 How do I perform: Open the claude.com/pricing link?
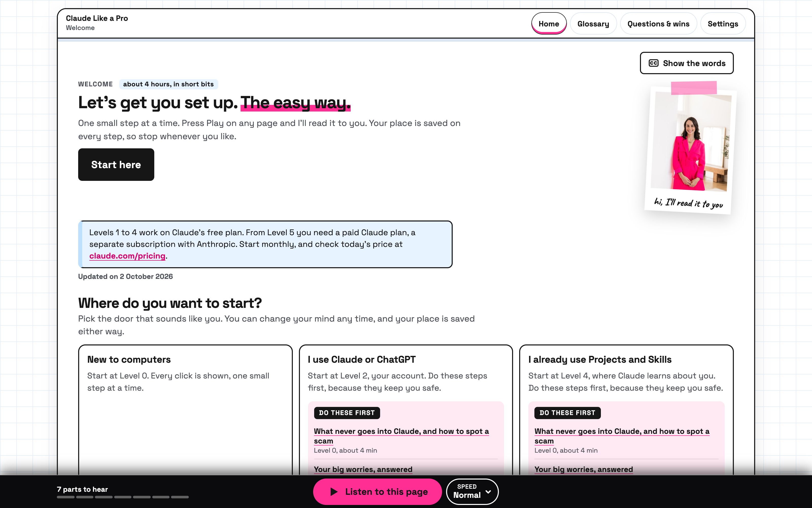point(127,256)
